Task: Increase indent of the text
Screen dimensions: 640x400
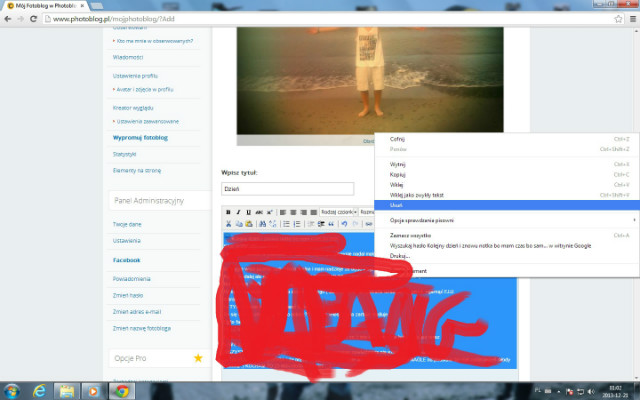Action: pos(321,224)
